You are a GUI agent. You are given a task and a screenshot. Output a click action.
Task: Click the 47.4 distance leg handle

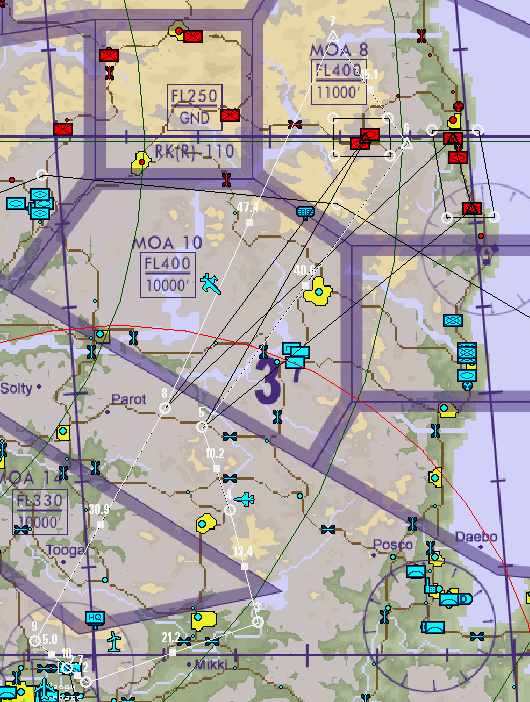[x=249, y=222]
